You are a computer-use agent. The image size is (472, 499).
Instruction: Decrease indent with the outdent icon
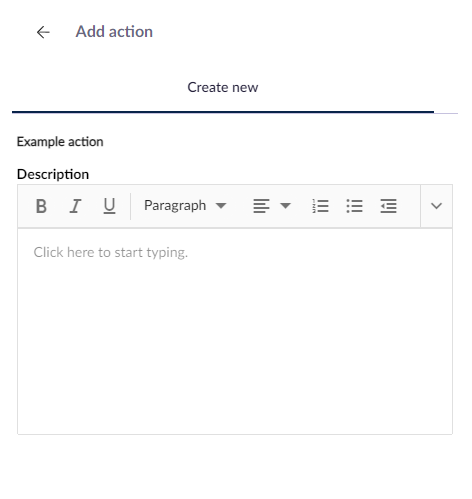coord(388,206)
